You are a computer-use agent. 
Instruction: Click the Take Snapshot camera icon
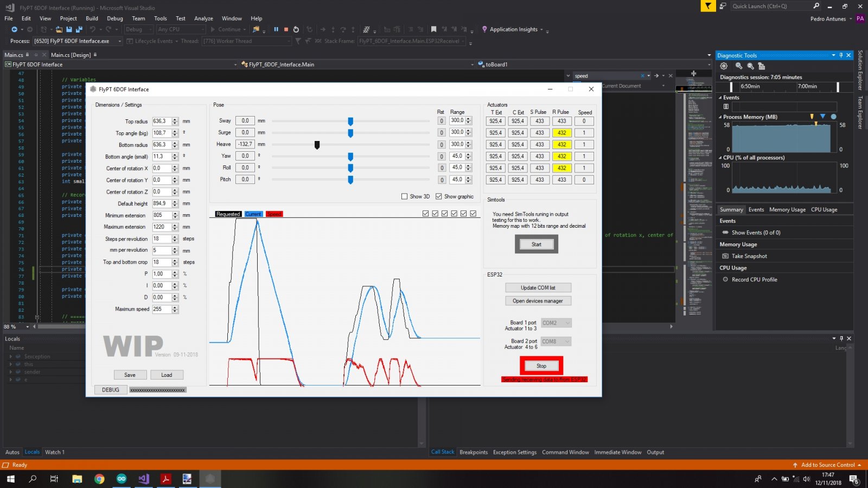click(x=725, y=256)
